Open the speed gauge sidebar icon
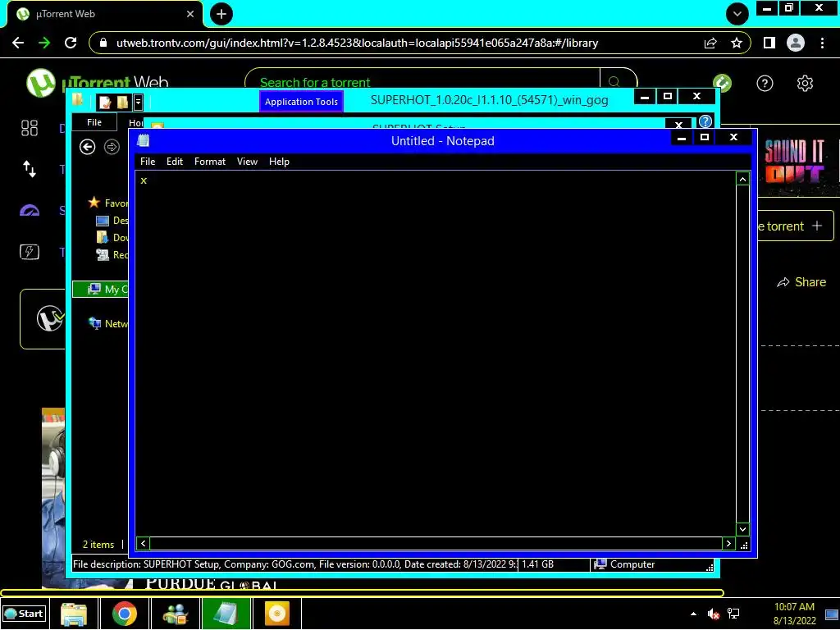Viewport: 840px width, 630px height. pos(30,211)
